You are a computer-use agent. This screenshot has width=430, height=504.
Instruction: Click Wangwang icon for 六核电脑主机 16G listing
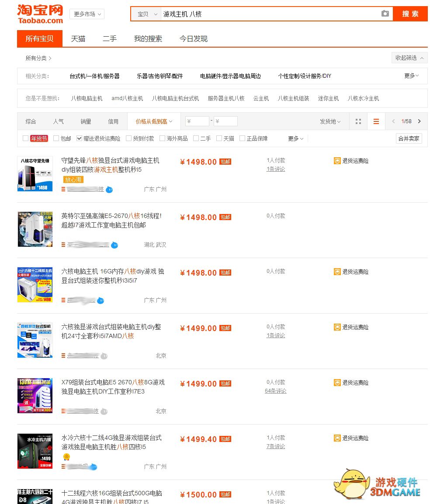(x=101, y=301)
